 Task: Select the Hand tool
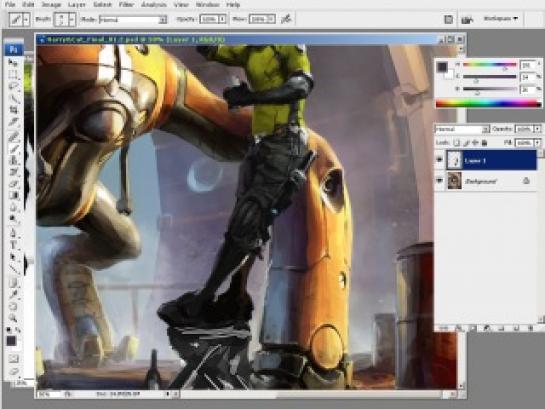[x=13, y=306]
